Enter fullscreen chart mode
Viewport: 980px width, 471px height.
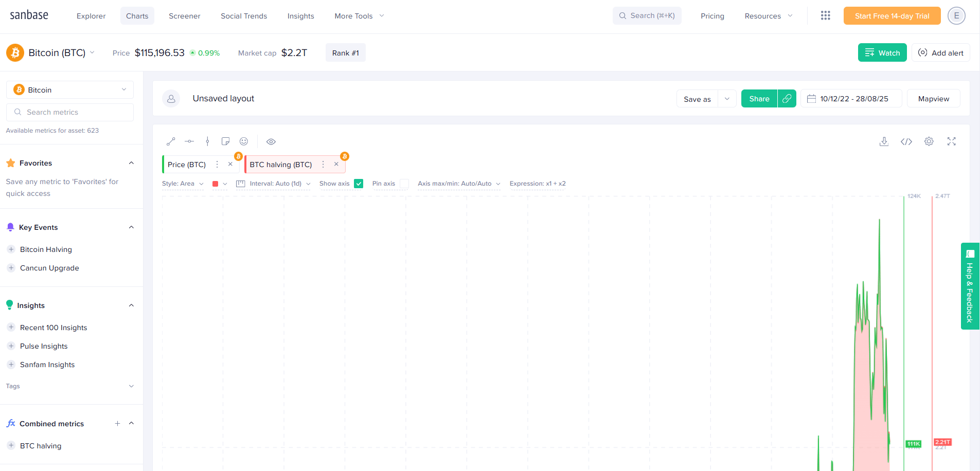click(x=952, y=141)
